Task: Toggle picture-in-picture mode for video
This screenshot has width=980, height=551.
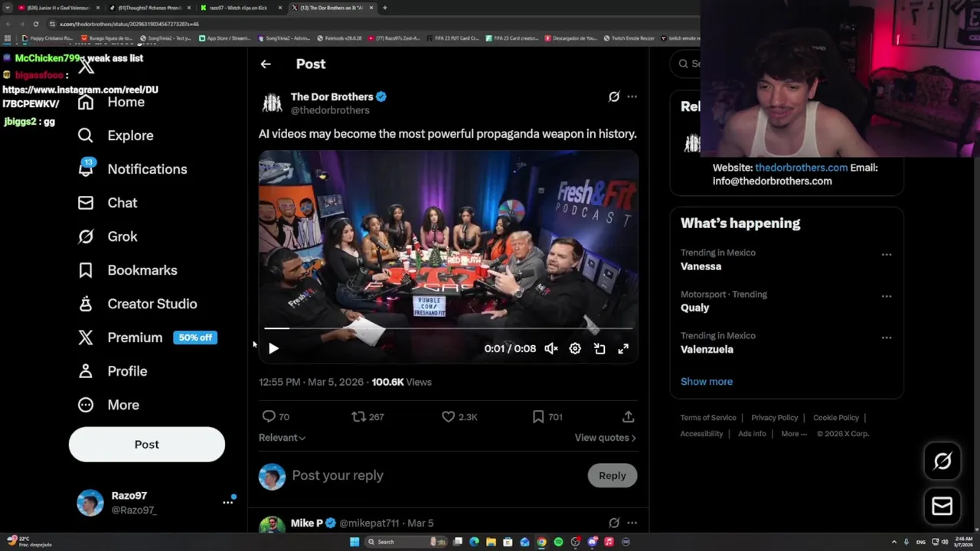Action: tap(599, 349)
